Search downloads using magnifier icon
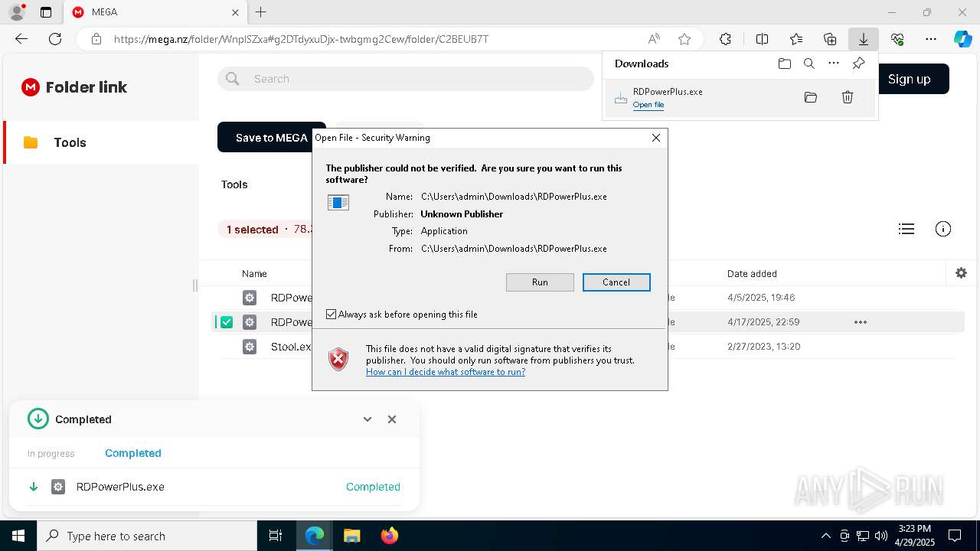Viewport: 980px width, 551px height. click(808, 64)
